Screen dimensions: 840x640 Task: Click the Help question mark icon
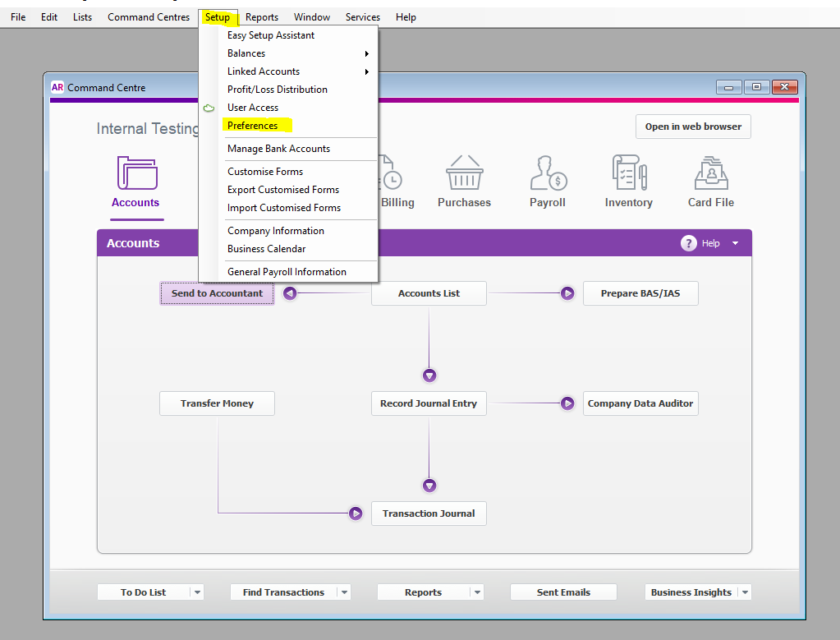pos(688,243)
